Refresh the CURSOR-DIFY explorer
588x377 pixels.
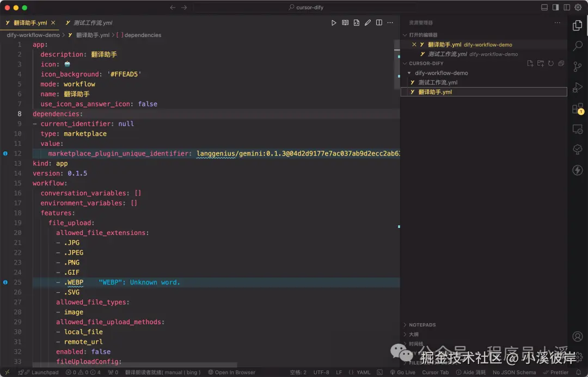(x=551, y=63)
